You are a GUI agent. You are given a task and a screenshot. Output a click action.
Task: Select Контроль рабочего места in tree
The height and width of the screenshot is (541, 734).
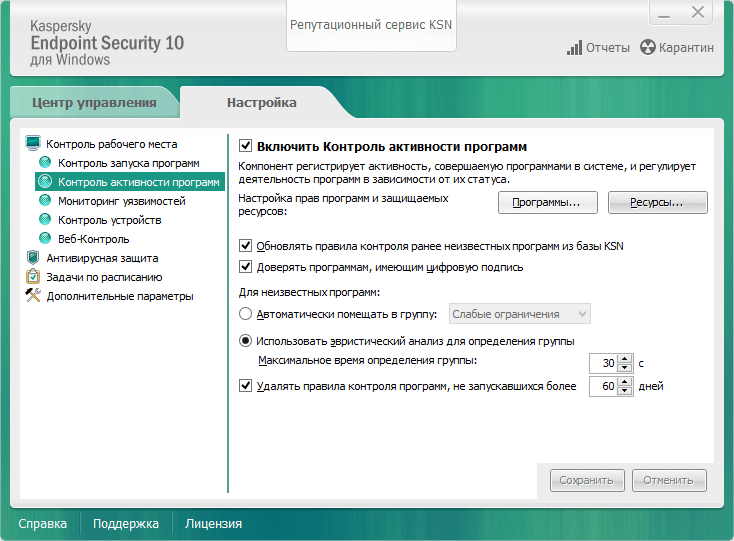click(x=111, y=144)
